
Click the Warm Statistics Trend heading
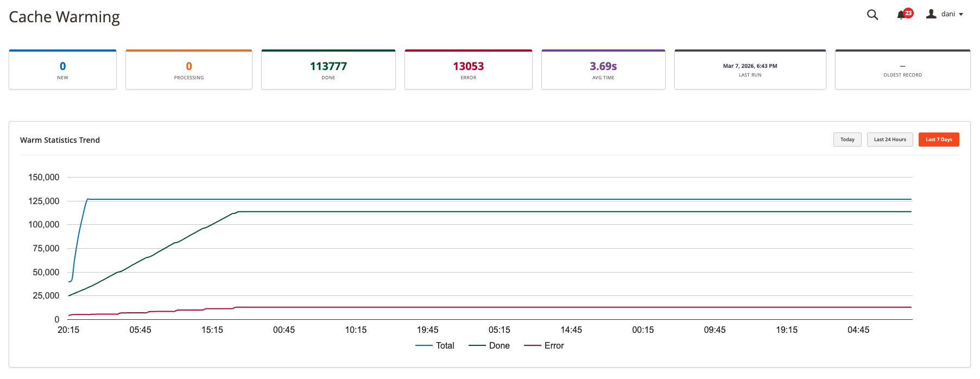[60, 140]
